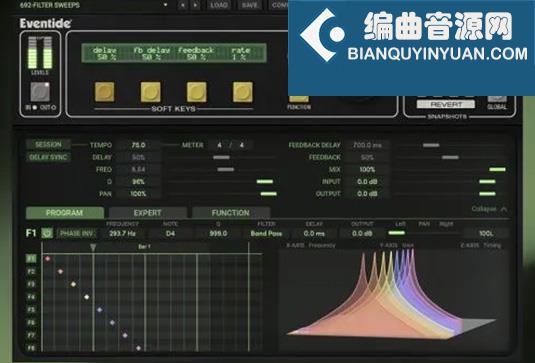
Task: Toggle the F1 filter power button
Action: 47,233
